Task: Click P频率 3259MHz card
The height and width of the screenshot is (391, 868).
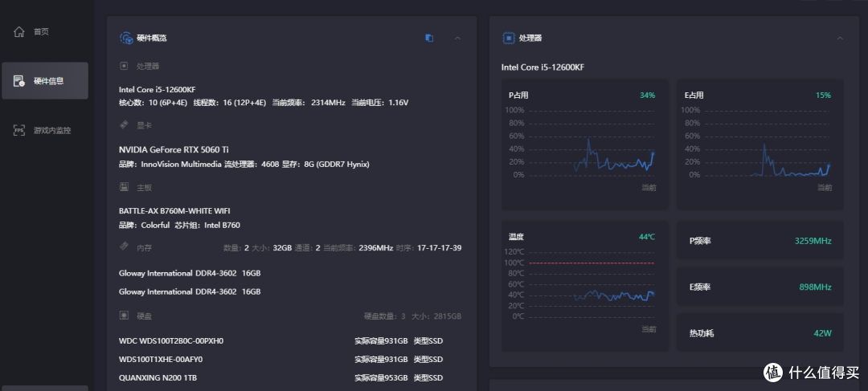Action: point(760,241)
